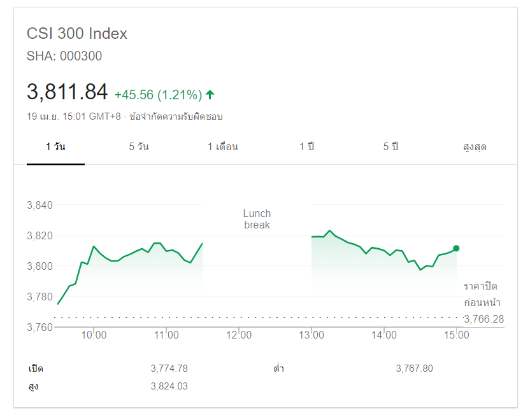Click the SHA: 000300 ticker text
The image size is (530, 420).
pos(64,56)
